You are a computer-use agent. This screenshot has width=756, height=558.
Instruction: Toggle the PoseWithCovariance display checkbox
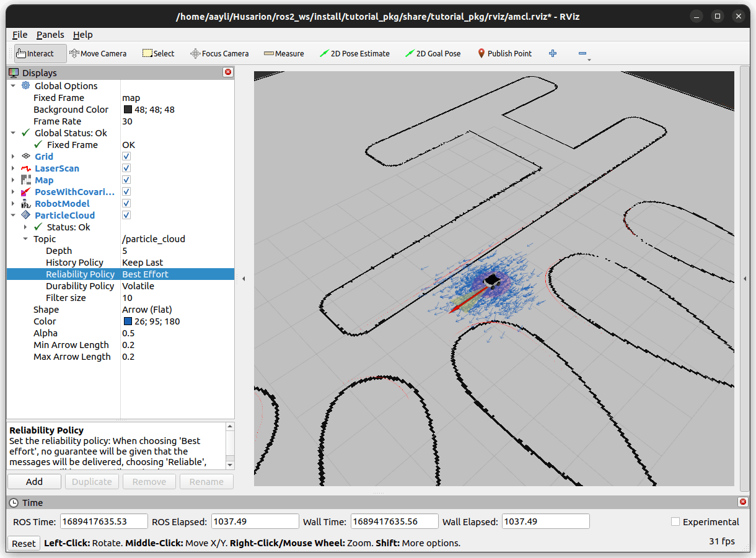point(126,192)
